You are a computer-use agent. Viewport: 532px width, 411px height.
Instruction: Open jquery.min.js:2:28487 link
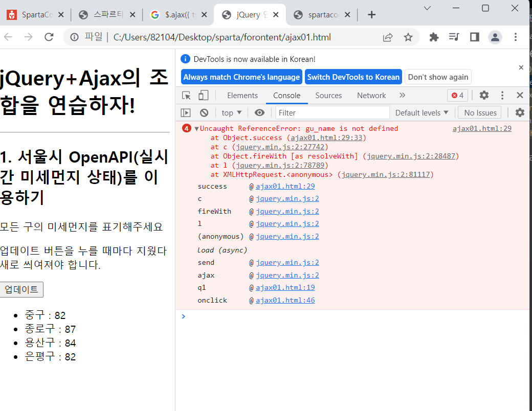[x=411, y=156]
